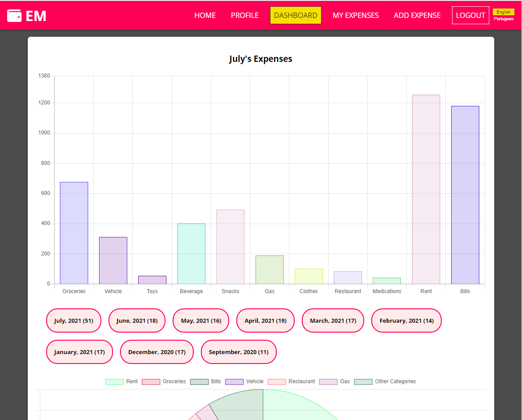This screenshot has width=522, height=420.
Task: Select the July, 2021 (51) month pill
Action: point(74,320)
